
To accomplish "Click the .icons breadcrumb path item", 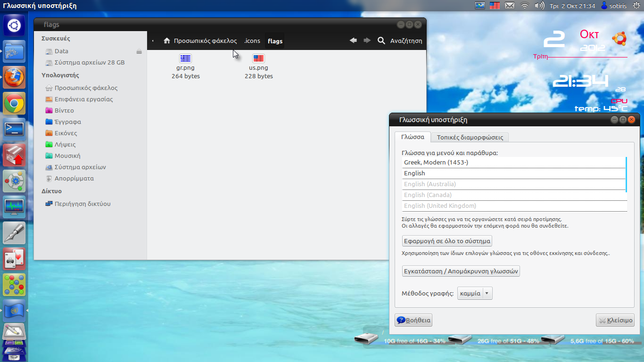I will (x=252, y=41).
